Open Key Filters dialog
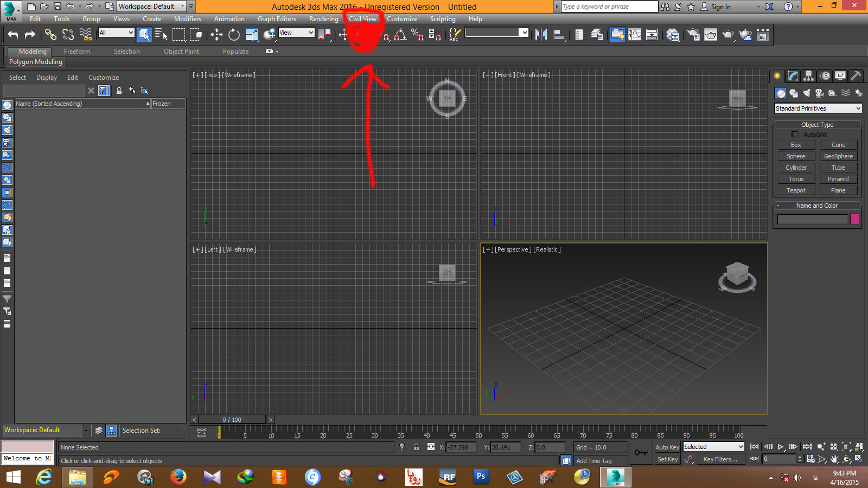868x488 pixels. point(720,459)
